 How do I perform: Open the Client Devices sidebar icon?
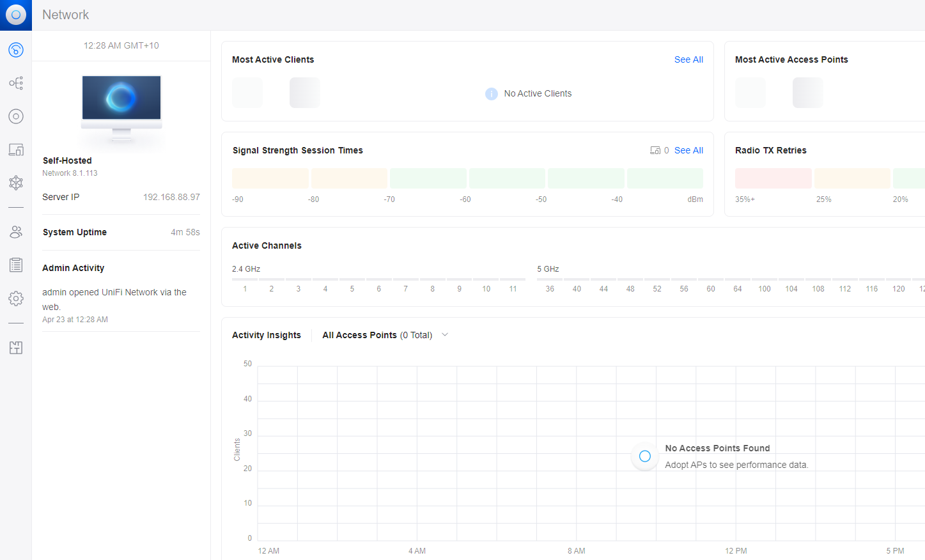tap(16, 150)
